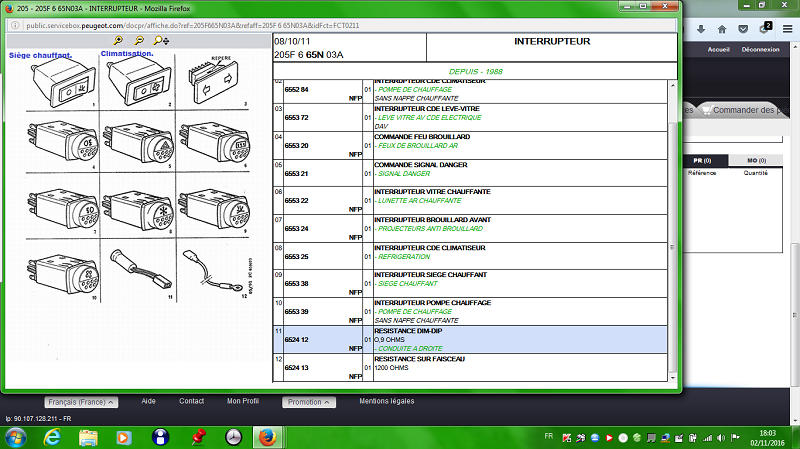Go to Accueil in background window

point(718,49)
